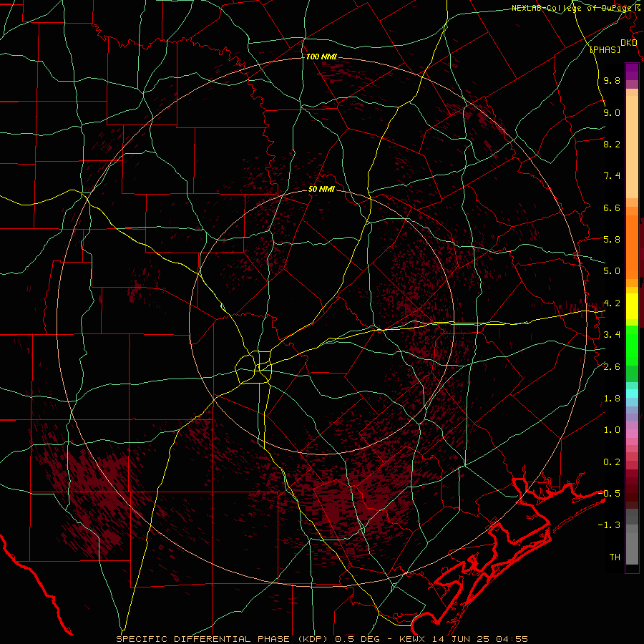Screen dimensions: 644x644
Task: Click the 7.4 value on the color scale
Action: [612, 176]
